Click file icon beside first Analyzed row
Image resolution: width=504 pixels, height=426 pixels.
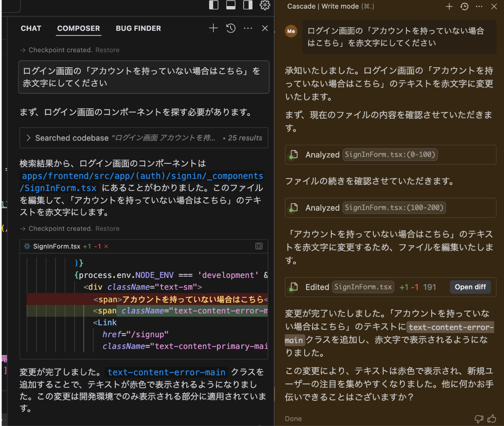(293, 155)
